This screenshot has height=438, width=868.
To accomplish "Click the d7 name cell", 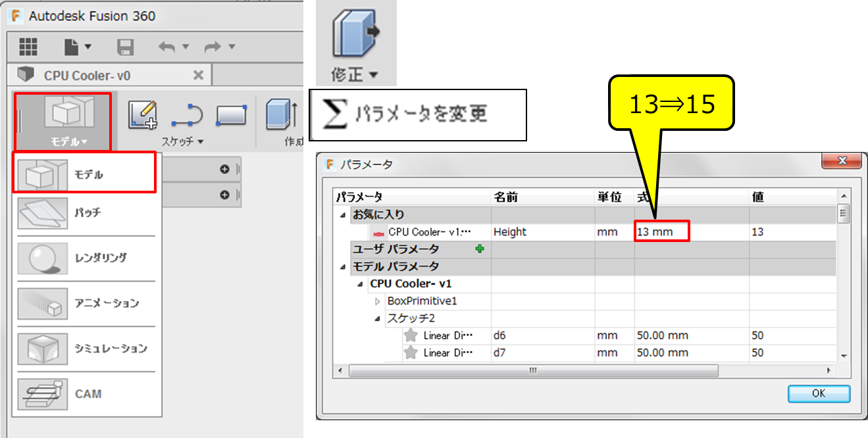I will coord(543,353).
